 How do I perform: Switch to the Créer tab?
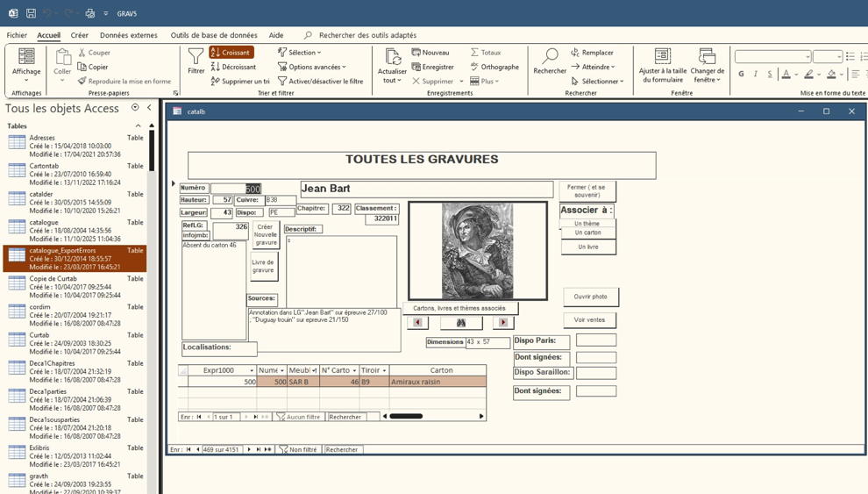coord(79,35)
